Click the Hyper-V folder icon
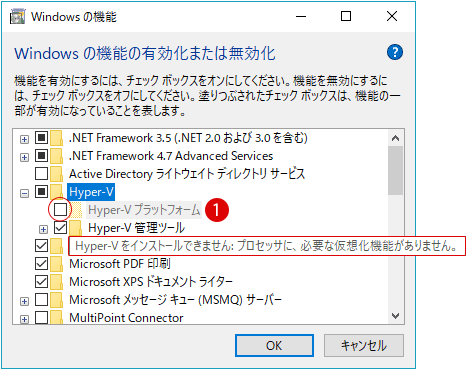 [x=58, y=192]
